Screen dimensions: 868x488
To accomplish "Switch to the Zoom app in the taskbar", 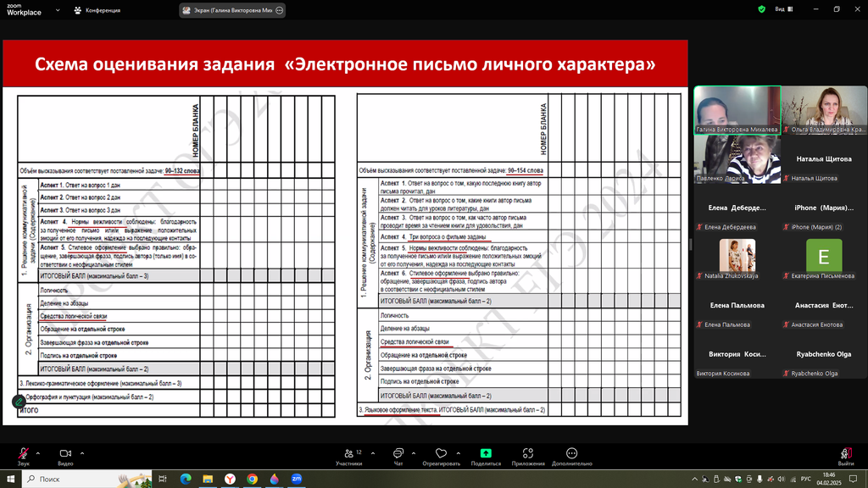I will [x=297, y=479].
